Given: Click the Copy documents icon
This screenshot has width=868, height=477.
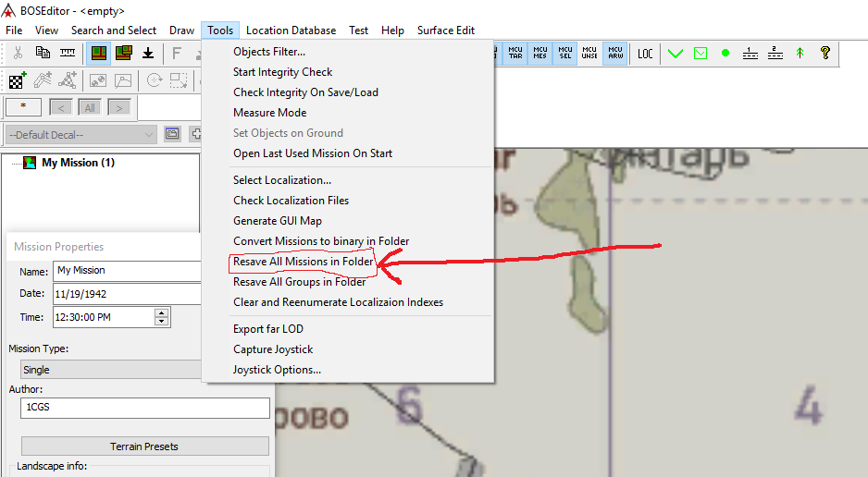Looking at the screenshot, I should (43, 53).
